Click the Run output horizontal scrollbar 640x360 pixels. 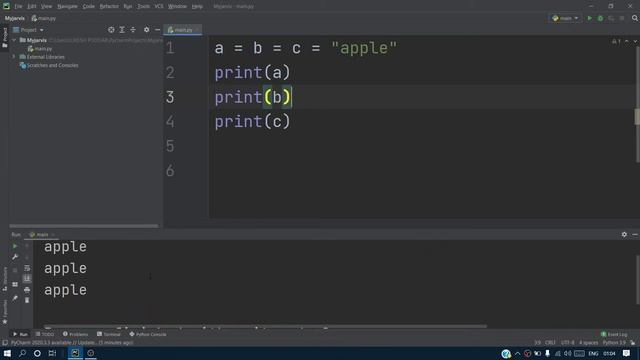click(265, 327)
